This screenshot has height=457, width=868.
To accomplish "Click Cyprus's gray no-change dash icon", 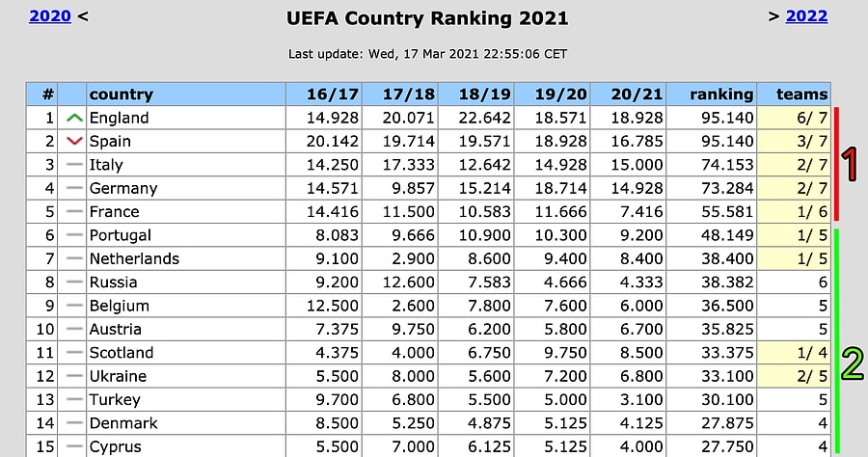I will coord(74,446).
